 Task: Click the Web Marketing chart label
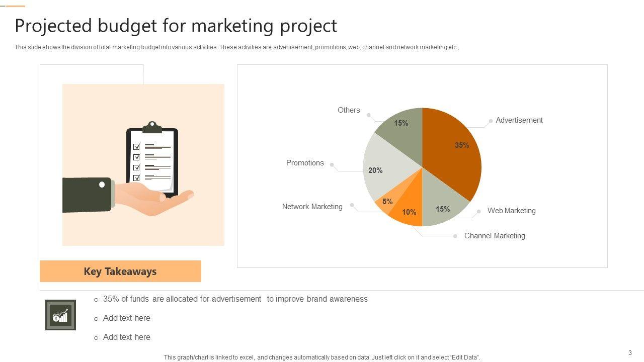pyautogui.click(x=511, y=211)
